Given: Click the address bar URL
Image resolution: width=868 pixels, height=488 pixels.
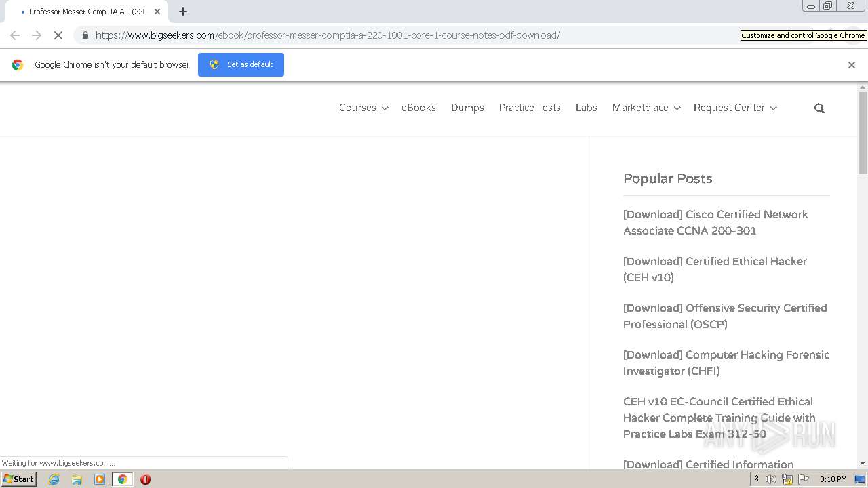Looking at the screenshot, I should click(328, 35).
